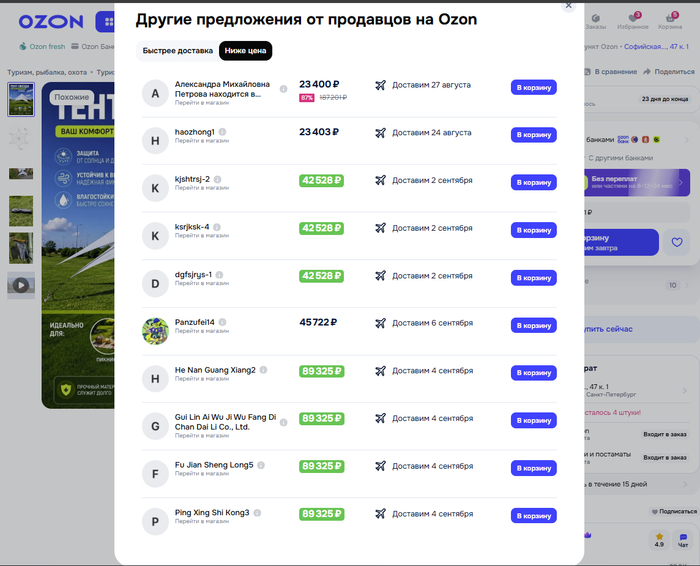Click «Без переплат» installment banner
Viewport: 700px width, 566px height.
(637, 182)
